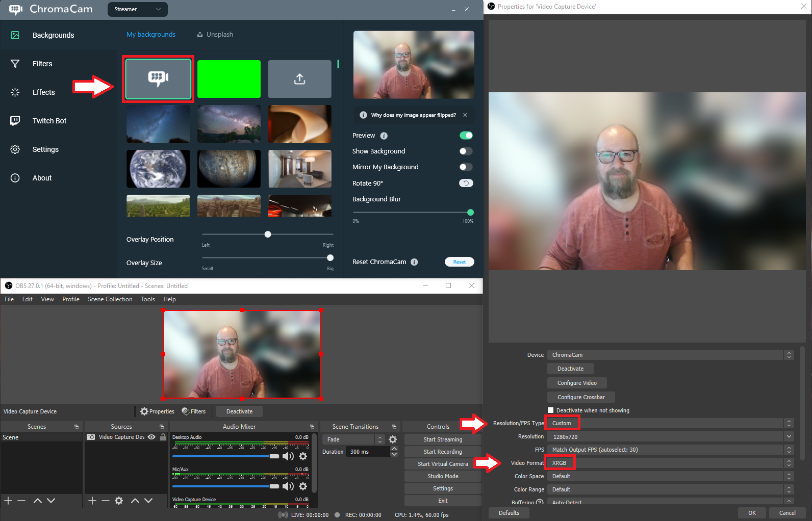This screenshot has height=521, width=812.
Task: Open the Video Format XRGB dropdown
Action: pyautogui.click(x=789, y=463)
